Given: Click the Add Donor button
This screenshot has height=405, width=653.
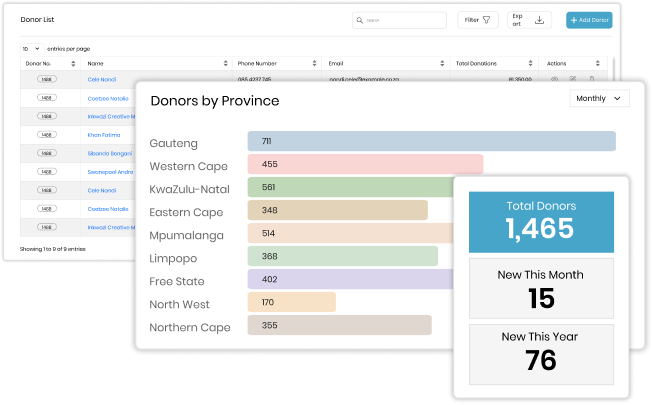Looking at the screenshot, I should coord(590,20).
